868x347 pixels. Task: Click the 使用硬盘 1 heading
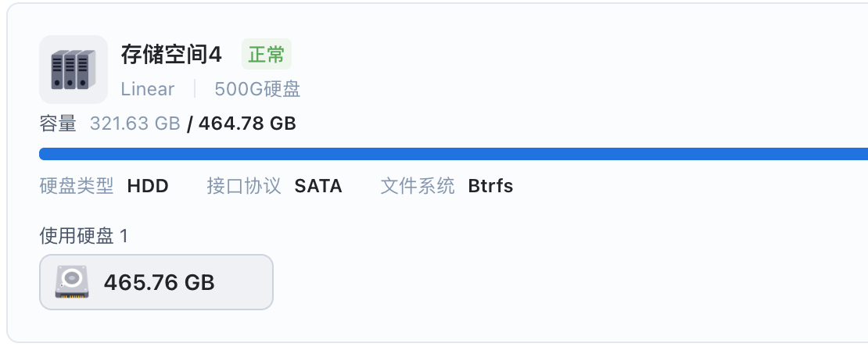[x=84, y=236]
